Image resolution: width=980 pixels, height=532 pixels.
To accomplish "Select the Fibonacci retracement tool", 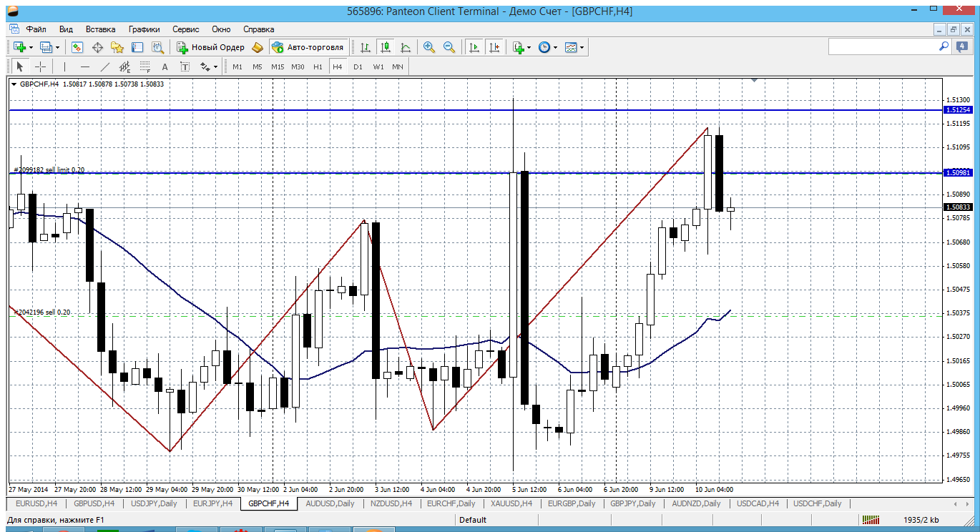I will tap(145, 66).
